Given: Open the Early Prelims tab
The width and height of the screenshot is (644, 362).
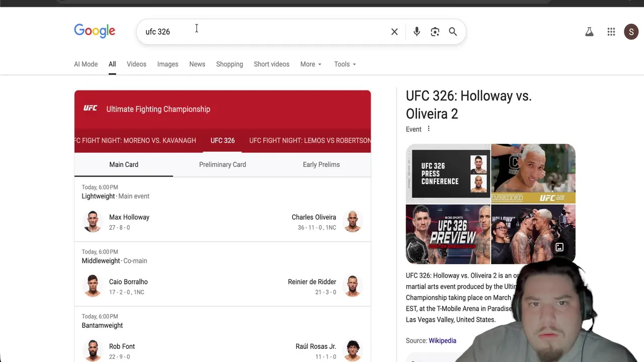Looking at the screenshot, I should coord(321,164).
